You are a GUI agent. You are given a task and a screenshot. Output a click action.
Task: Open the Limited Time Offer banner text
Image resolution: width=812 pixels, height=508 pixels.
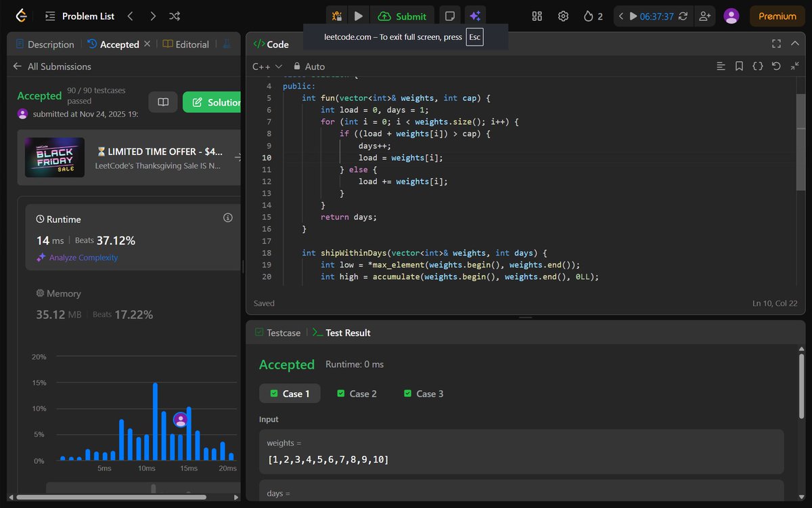(x=160, y=152)
